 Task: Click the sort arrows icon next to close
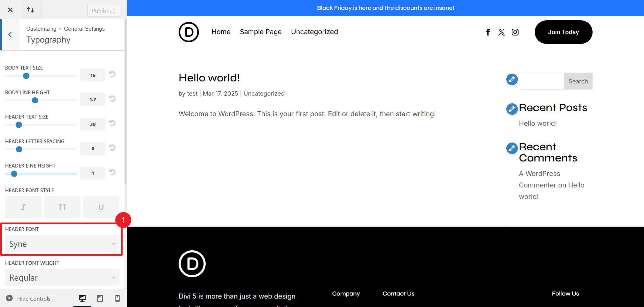(x=31, y=9)
